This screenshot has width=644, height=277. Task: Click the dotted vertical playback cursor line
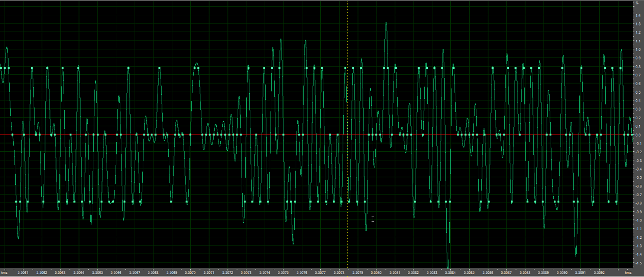348,102
